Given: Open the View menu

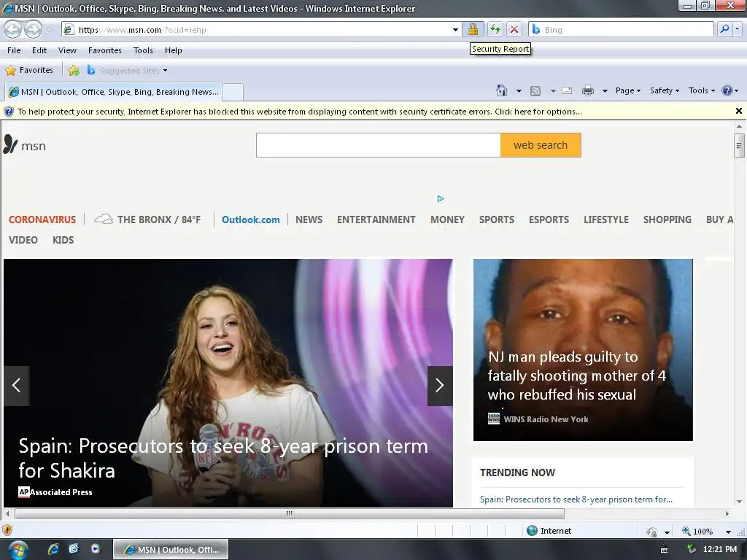Looking at the screenshot, I should [67, 50].
